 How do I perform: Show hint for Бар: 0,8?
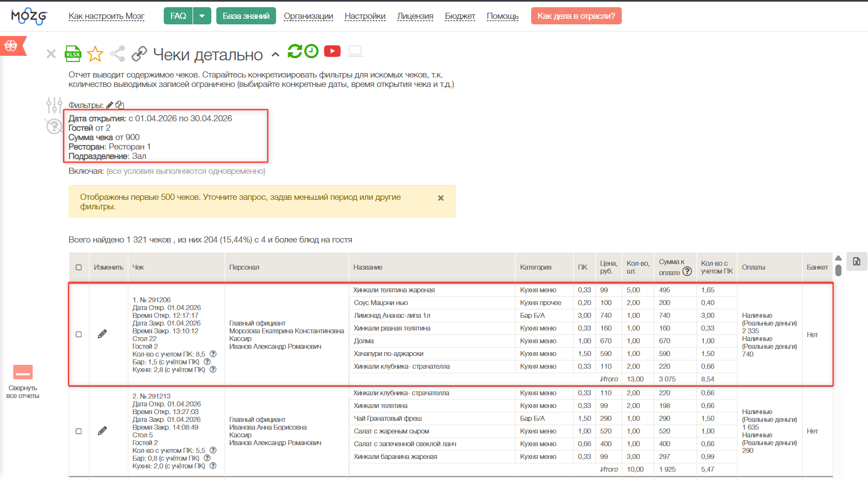[207, 458]
